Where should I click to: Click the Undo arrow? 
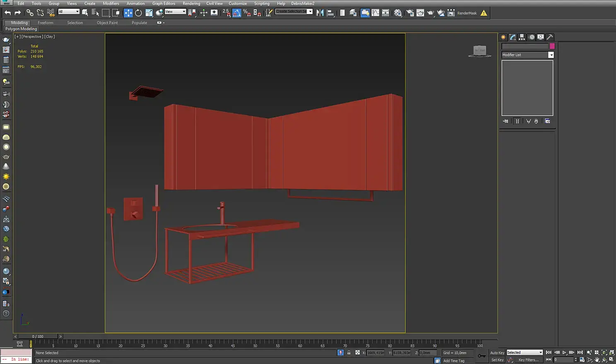(x=7, y=13)
